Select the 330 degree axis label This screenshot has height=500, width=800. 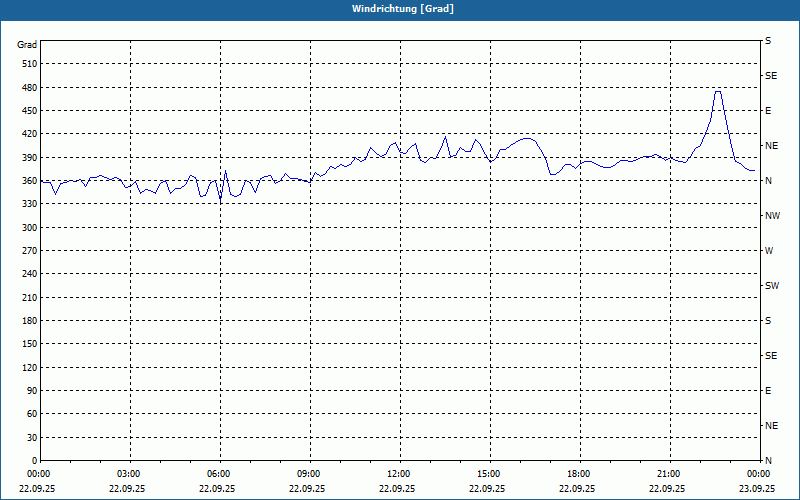click(x=30, y=204)
